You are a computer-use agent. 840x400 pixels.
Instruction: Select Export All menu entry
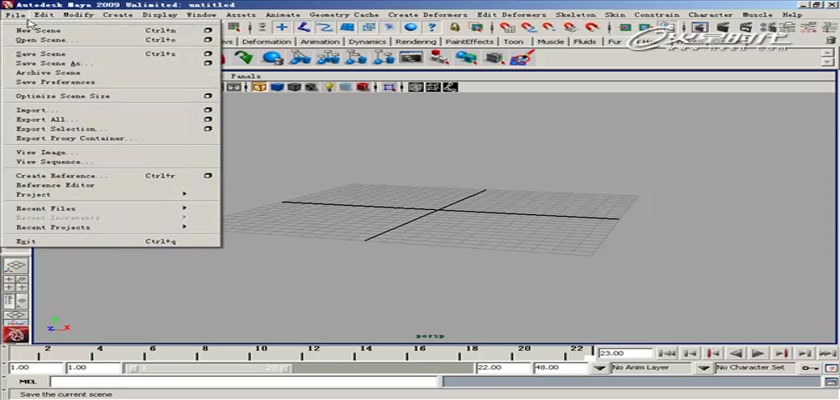coord(47,119)
